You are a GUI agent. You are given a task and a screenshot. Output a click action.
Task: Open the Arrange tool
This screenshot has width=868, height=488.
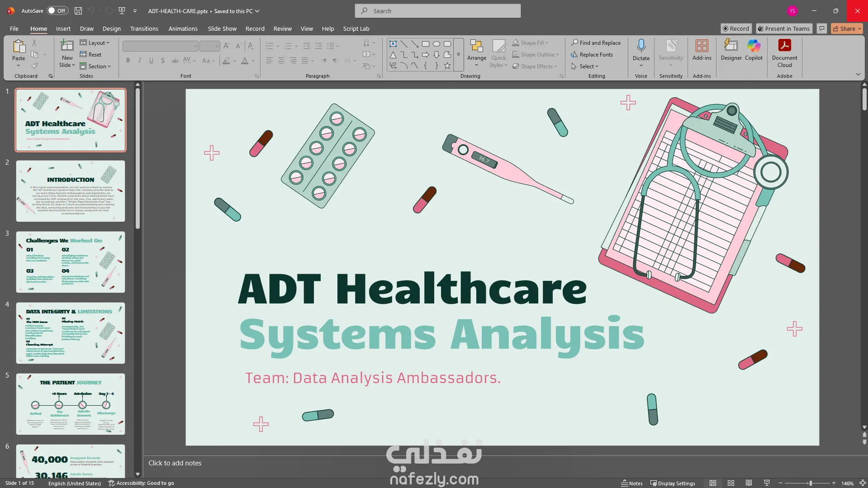pyautogui.click(x=477, y=53)
